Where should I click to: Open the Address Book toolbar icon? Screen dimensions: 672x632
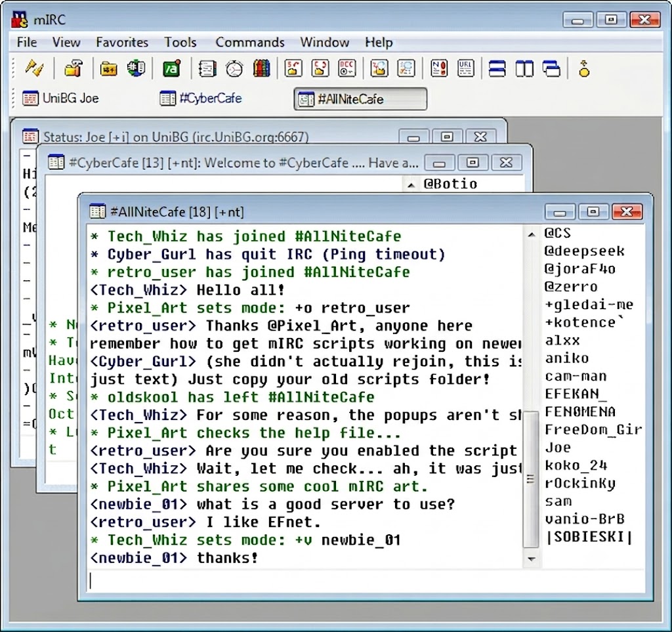pos(207,68)
